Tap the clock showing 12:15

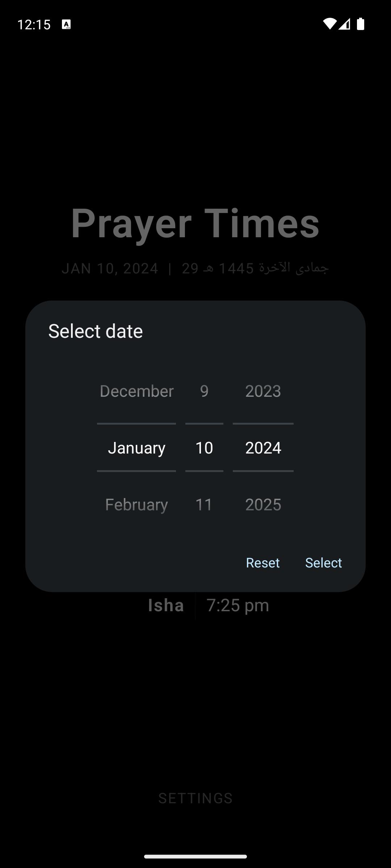point(34,25)
